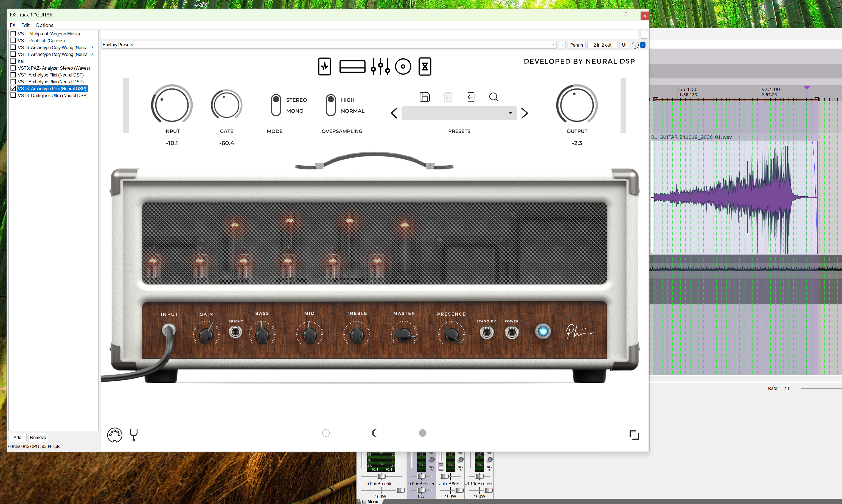Click the Add FX button
842x504 pixels.
pos(17,437)
